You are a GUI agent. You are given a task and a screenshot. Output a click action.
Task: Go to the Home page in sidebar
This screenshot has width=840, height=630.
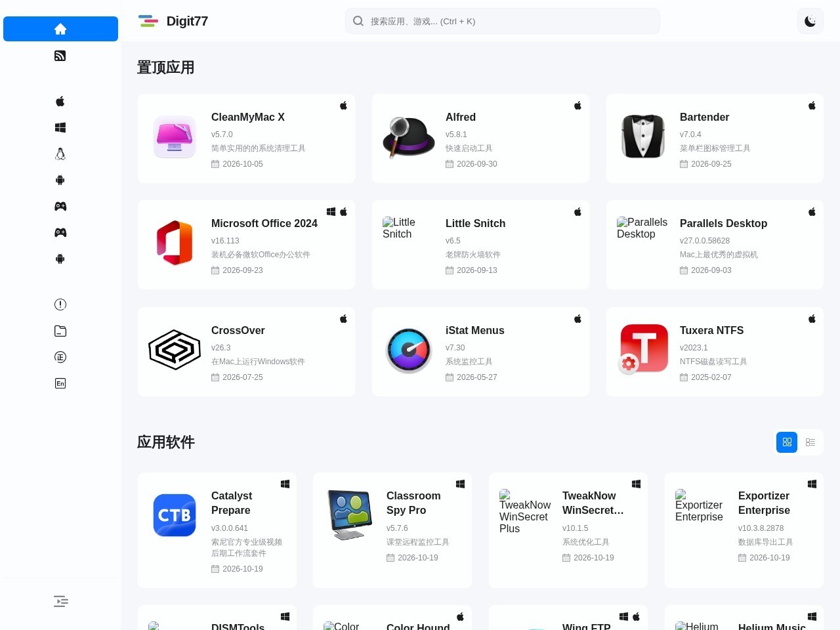(60, 29)
